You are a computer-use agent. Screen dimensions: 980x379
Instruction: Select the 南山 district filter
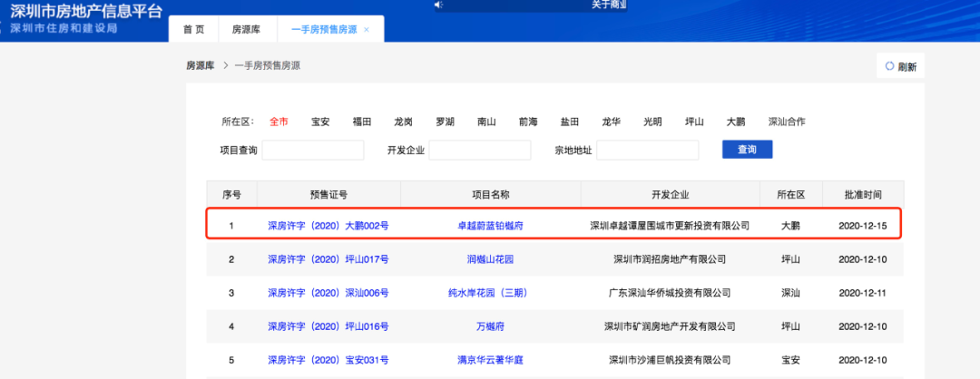pos(486,121)
